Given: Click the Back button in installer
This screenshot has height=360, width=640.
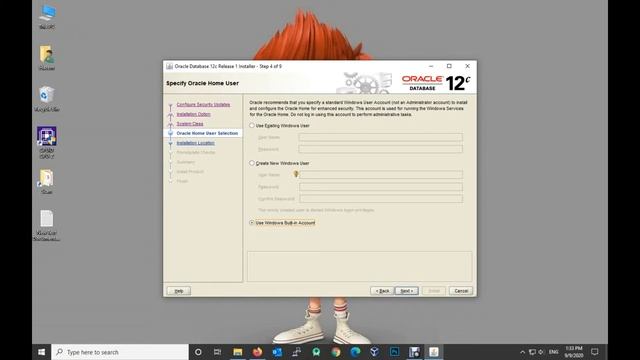Looking at the screenshot, I should (x=382, y=291).
